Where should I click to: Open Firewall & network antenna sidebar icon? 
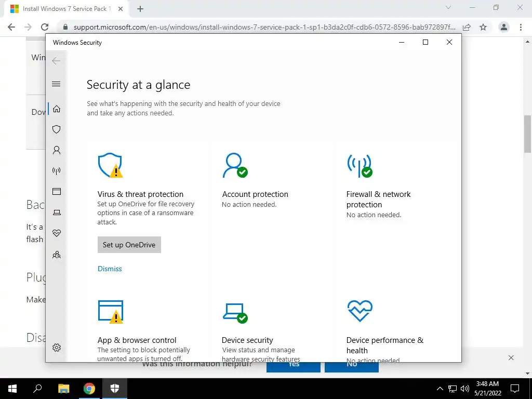(56, 170)
